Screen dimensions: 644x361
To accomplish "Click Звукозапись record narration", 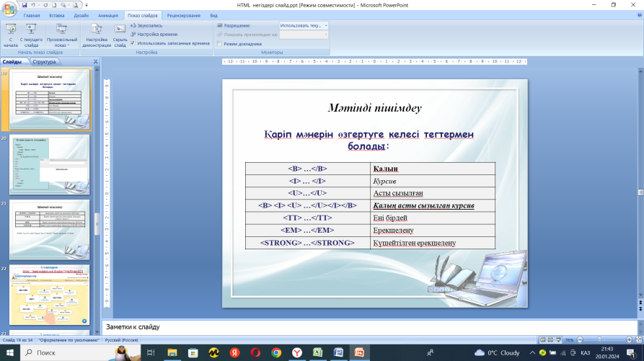I will point(146,25).
